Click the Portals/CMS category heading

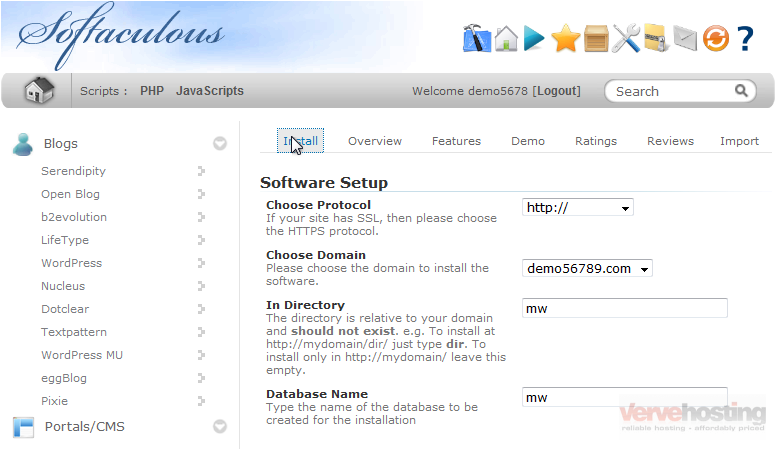pyautogui.click(x=85, y=427)
